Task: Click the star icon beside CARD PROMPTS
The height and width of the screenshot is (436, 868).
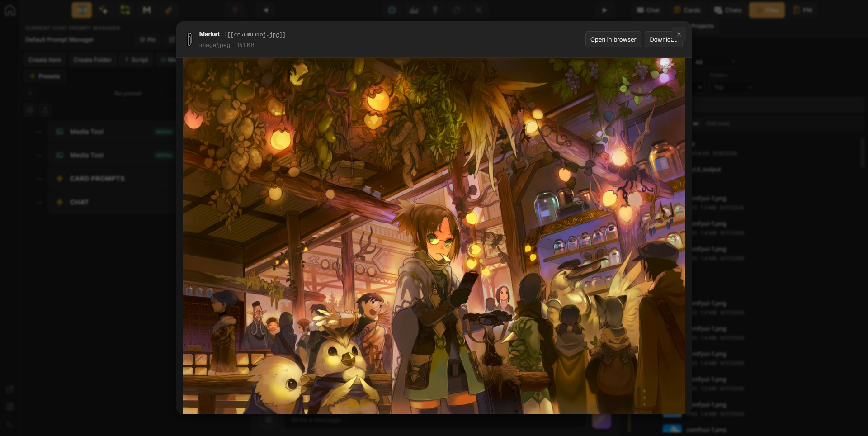Action: tap(59, 179)
